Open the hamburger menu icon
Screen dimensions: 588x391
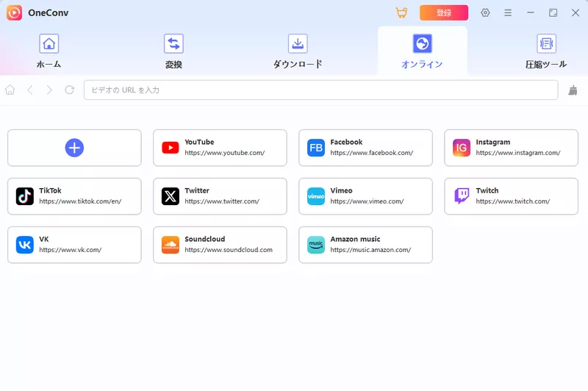click(508, 12)
